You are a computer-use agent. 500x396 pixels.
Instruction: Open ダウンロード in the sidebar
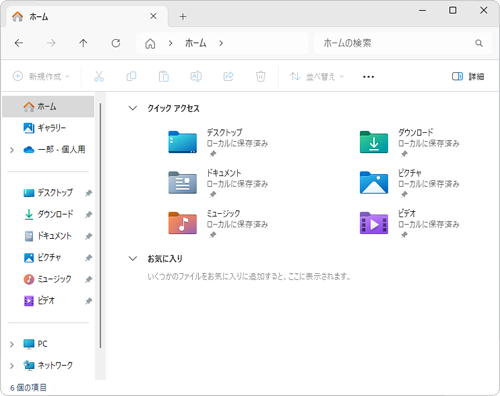49,214
